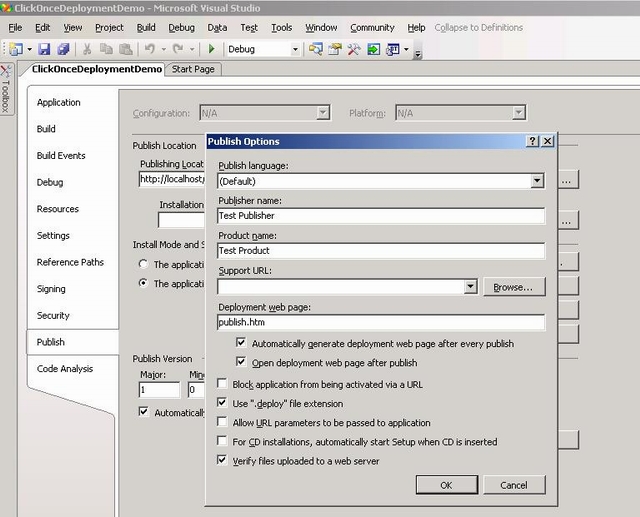
Task: Open the Code Analysis properties tab
Action: click(65, 368)
